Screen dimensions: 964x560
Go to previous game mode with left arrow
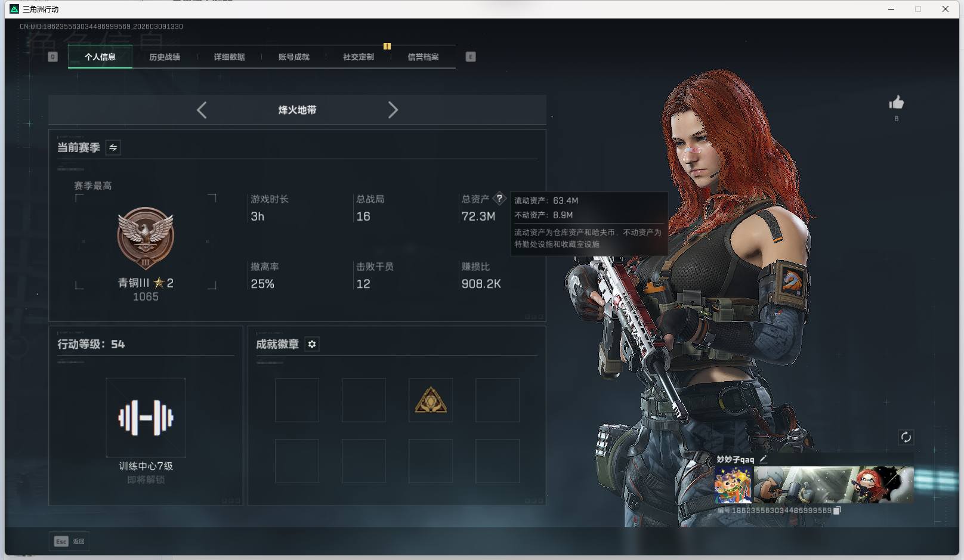pyautogui.click(x=202, y=110)
